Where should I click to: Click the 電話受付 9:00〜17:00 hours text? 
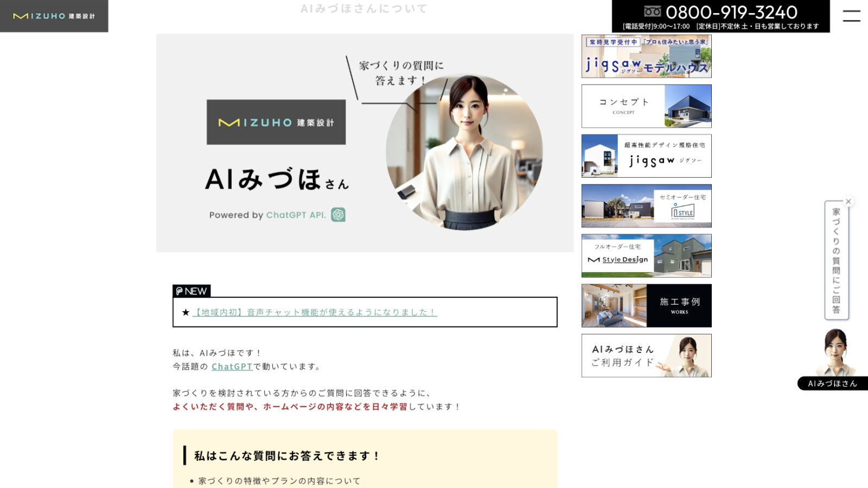coord(656,26)
